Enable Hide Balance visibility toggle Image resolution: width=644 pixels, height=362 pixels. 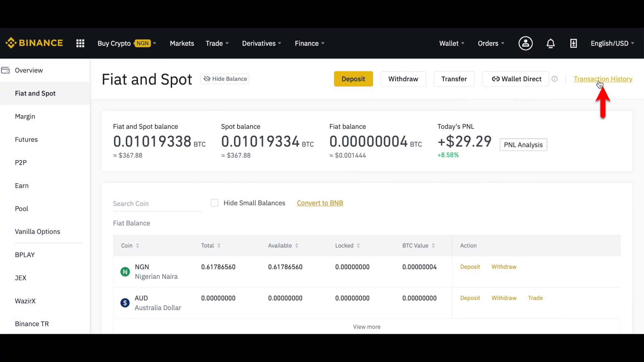[226, 79]
